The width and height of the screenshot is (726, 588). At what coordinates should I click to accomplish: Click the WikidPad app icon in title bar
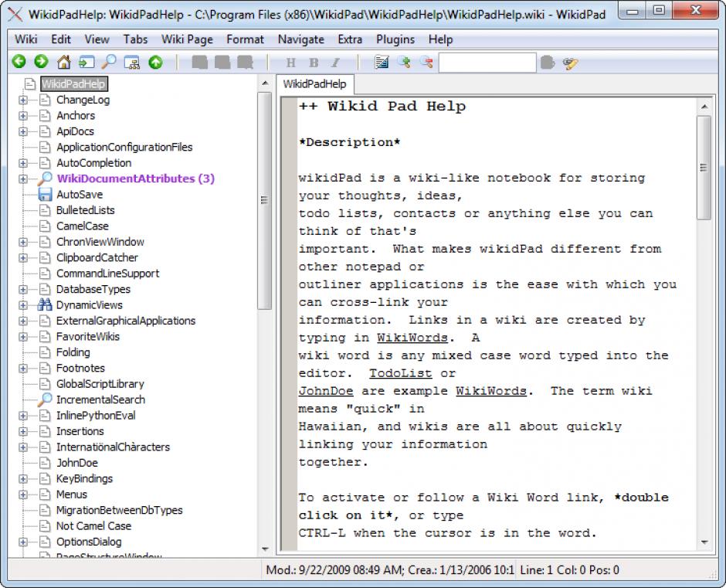tap(15, 15)
